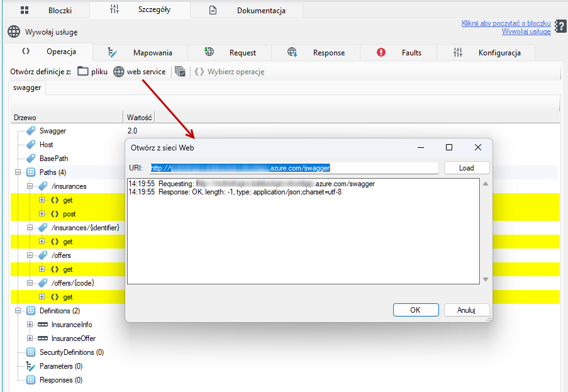Image resolution: width=568 pixels, height=392 pixels.
Task: Click the Wybierz operację braces icon
Action: point(199,72)
